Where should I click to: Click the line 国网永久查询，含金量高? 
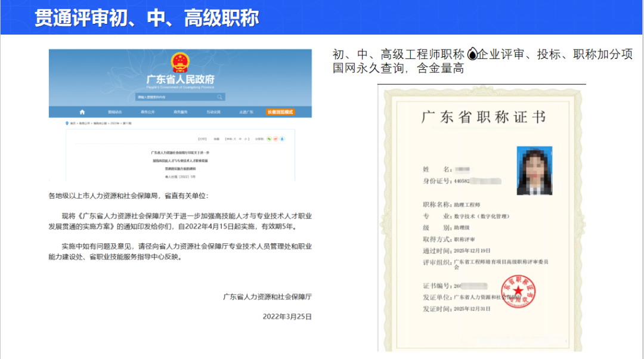[x=398, y=68]
